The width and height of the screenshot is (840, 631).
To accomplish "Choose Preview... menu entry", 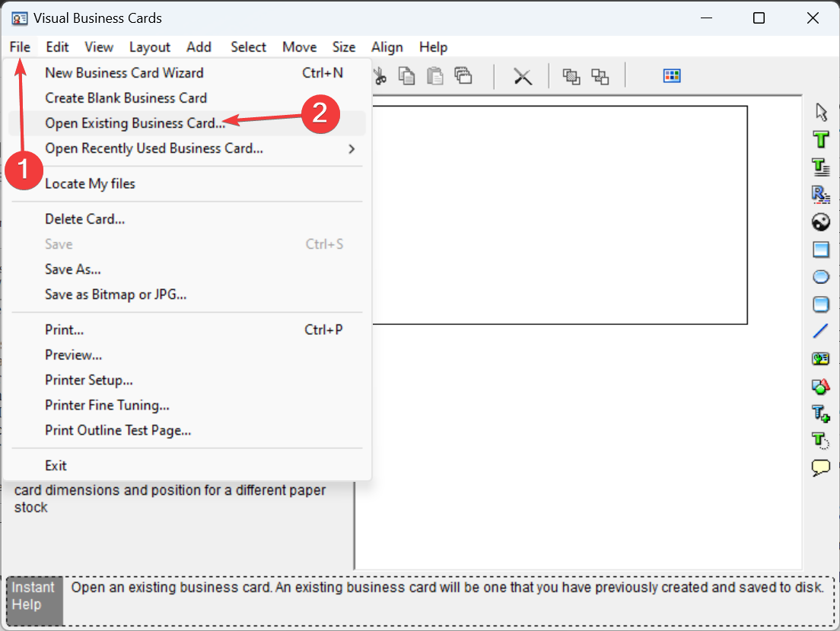I will point(187,355).
